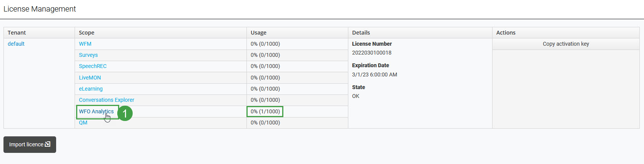Viewport: 644px width, 164px height.
Task: Select the Surveys scope link
Action: point(88,55)
